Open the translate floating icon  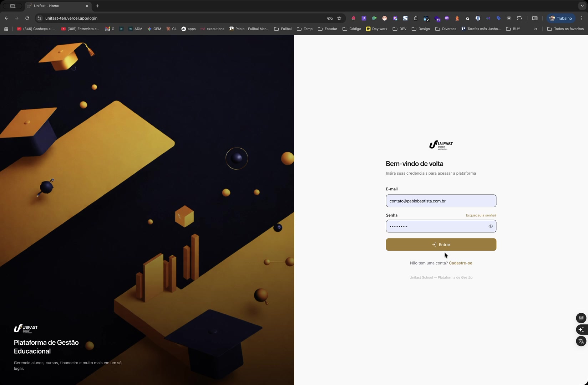pos(581,341)
